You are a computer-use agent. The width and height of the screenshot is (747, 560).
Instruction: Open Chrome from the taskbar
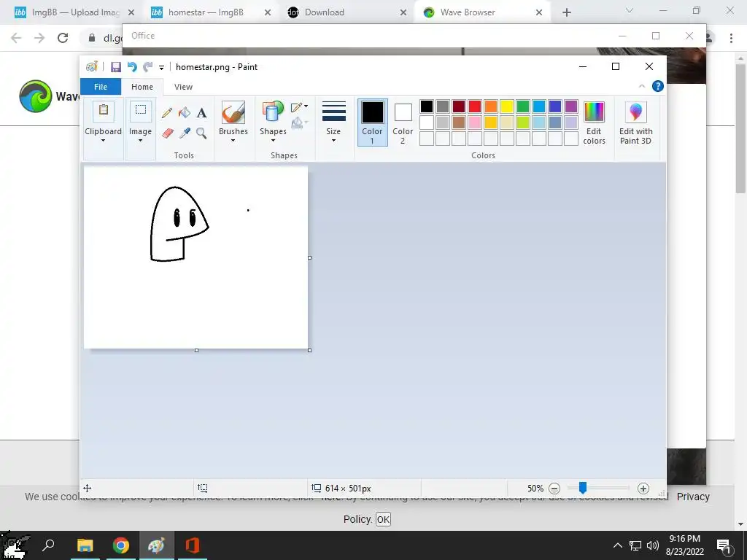[x=121, y=545]
